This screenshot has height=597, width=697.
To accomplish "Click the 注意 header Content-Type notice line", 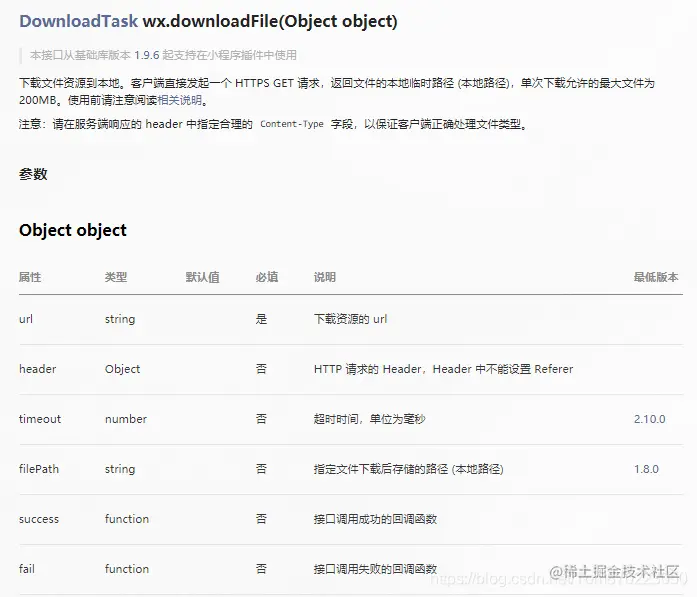I will coord(273,124).
